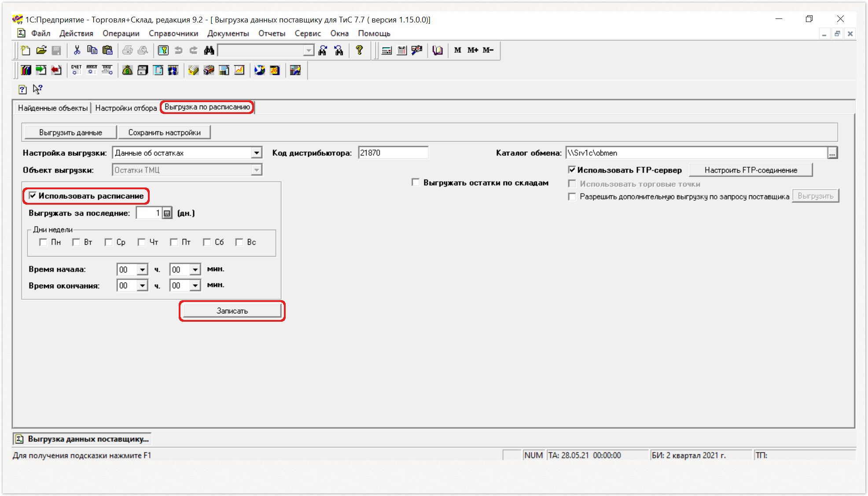The width and height of the screenshot is (868, 496).
Task: Click Настроить FTP-соединение button
Action: click(750, 170)
